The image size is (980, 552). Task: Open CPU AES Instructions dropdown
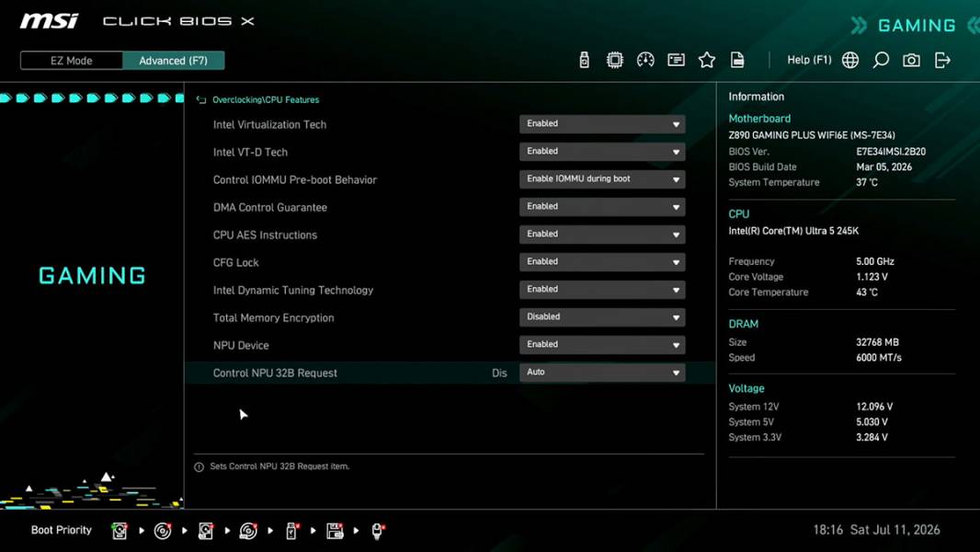[x=602, y=234]
